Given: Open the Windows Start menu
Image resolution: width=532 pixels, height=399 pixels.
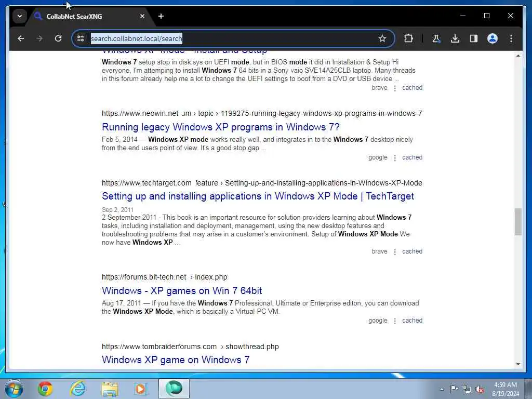Looking at the screenshot, I should click(14, 389).
